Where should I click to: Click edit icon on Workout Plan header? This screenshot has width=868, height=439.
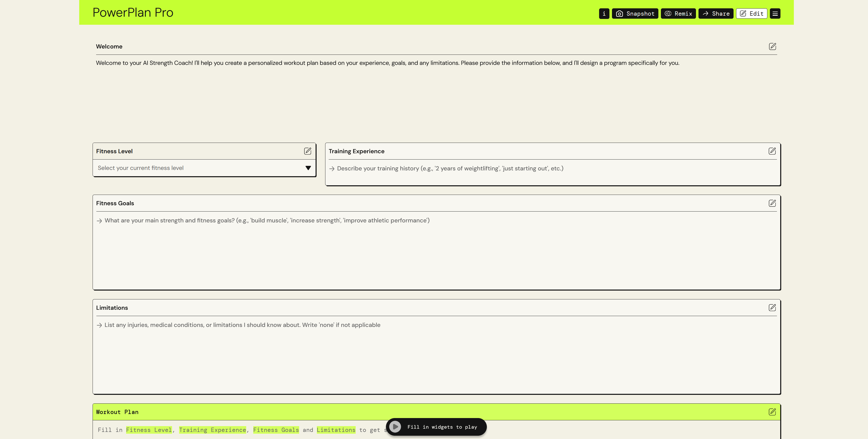coord(772,412)
